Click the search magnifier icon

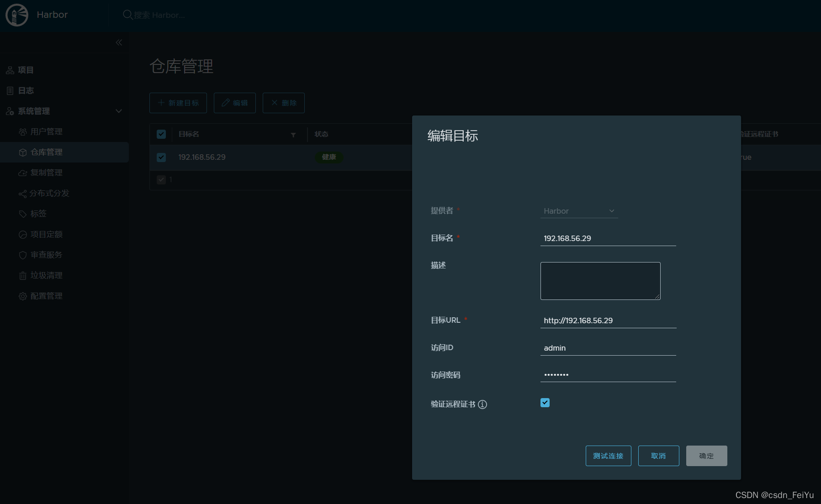coord(127,15)
